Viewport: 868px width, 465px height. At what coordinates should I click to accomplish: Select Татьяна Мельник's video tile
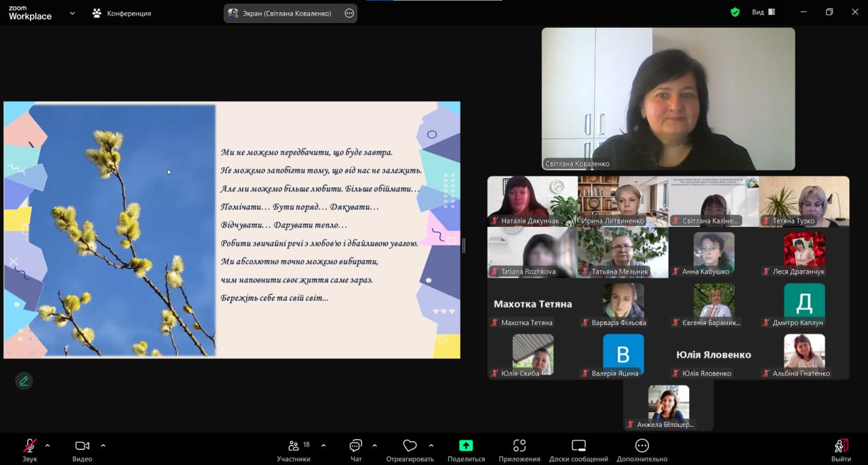[x=623, y=253]
